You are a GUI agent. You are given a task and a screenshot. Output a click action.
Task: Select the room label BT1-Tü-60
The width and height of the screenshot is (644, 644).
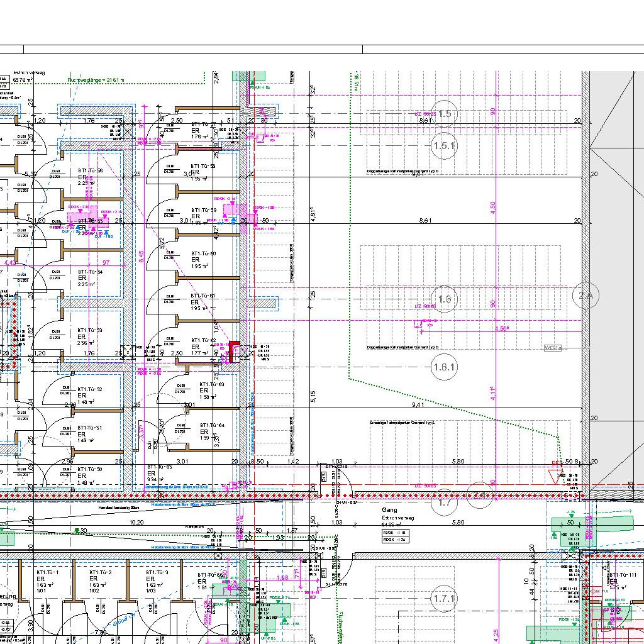click(x=204, y=253)
